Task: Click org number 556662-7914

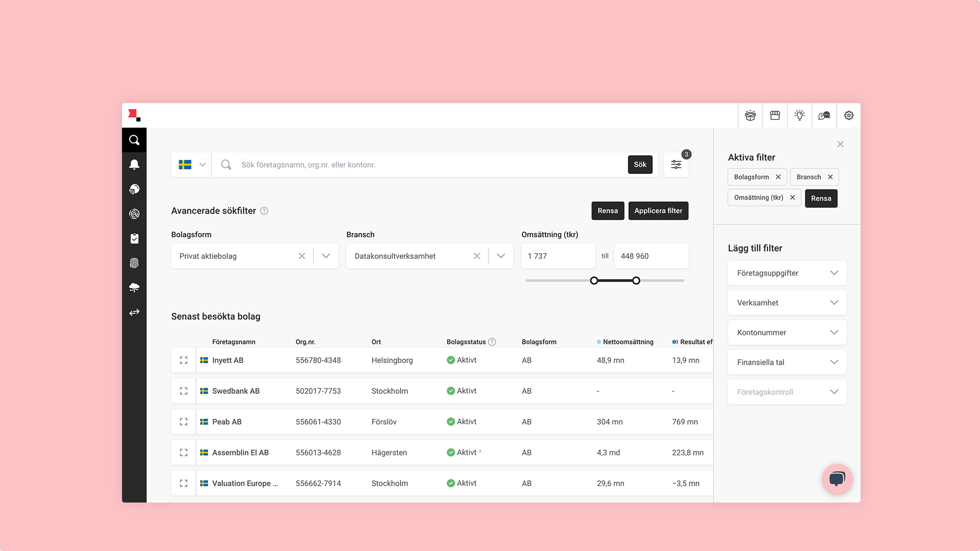Action: coord(318,483)
